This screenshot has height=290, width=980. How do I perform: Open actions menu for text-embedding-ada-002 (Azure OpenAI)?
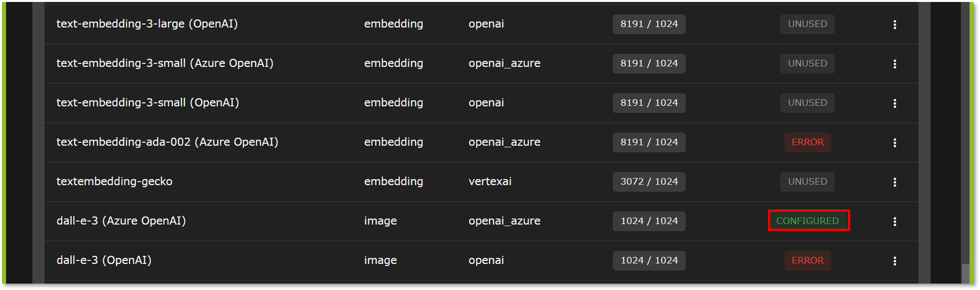(x=894, y=142)
